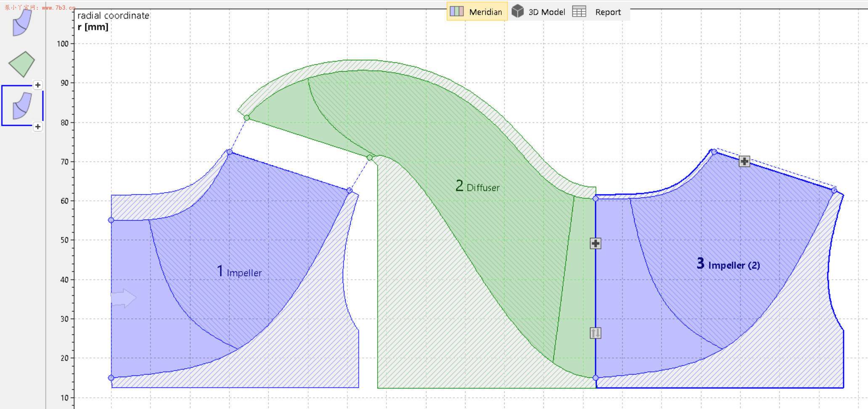This screenshot has height=409, width=868.
Task: Click Impeller (2) outlet hub corner point
Action: click(834, 191)
